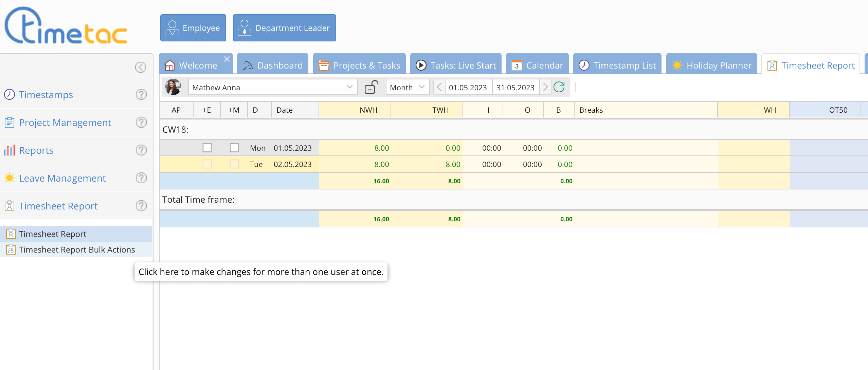The width and height of the screenshot is (868, 370).
Task: Click the unlock padlock icon
Action: [x=372, y=87]
